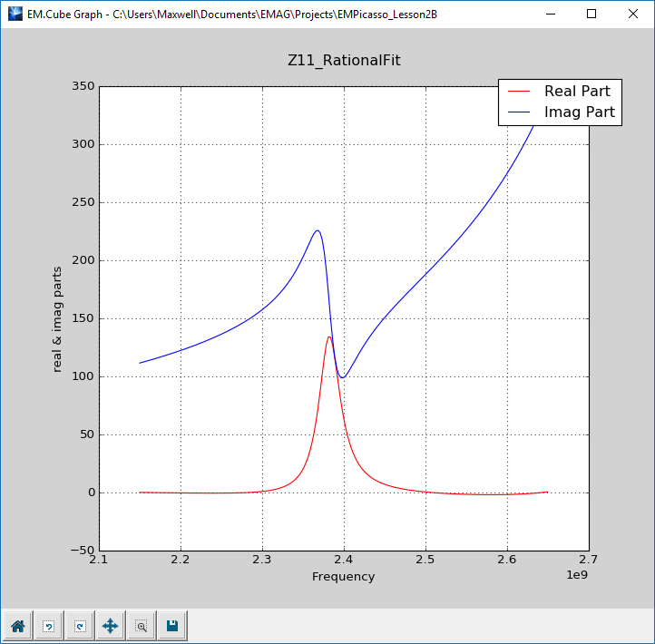Minimize the EM.Cube Graph window

551,14
